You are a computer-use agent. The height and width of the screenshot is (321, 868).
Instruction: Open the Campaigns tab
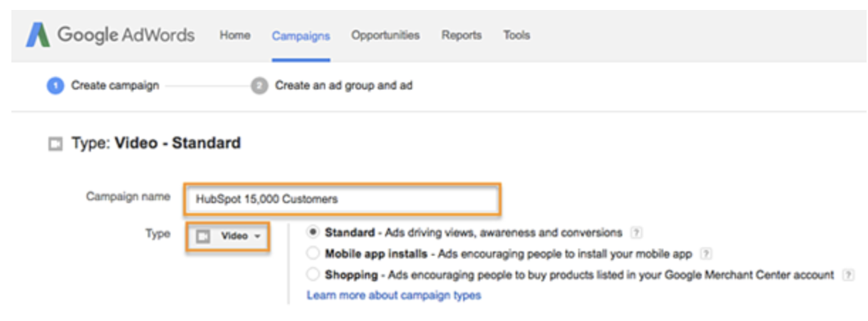(x=300, y=36)
